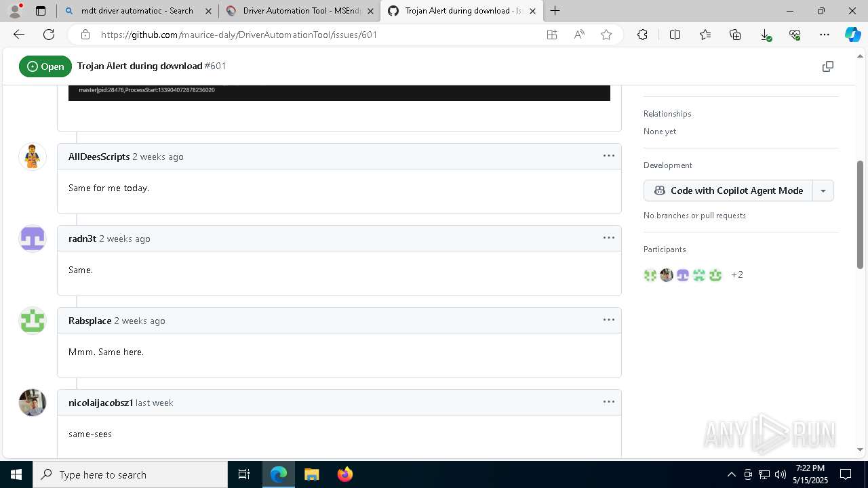Add this page to favorites star
The height and width of the screenshot is (488, 868).
(x=606, y=35)
